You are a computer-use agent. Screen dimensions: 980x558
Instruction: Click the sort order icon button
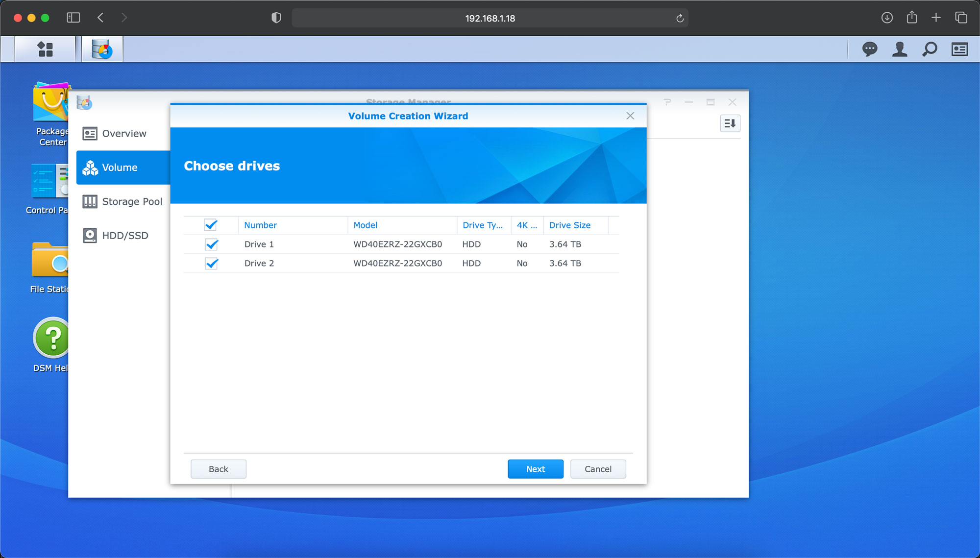pos(730,123)
